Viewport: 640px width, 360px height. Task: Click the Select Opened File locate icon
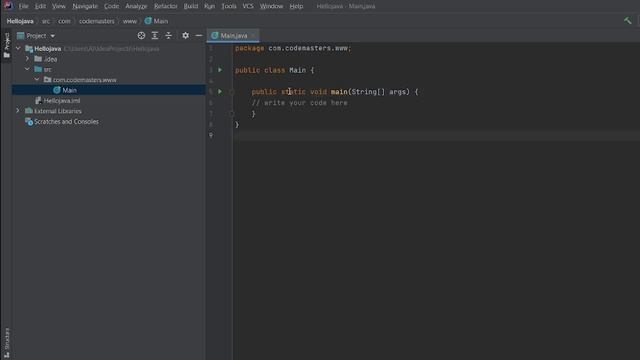tap(141, 36)
